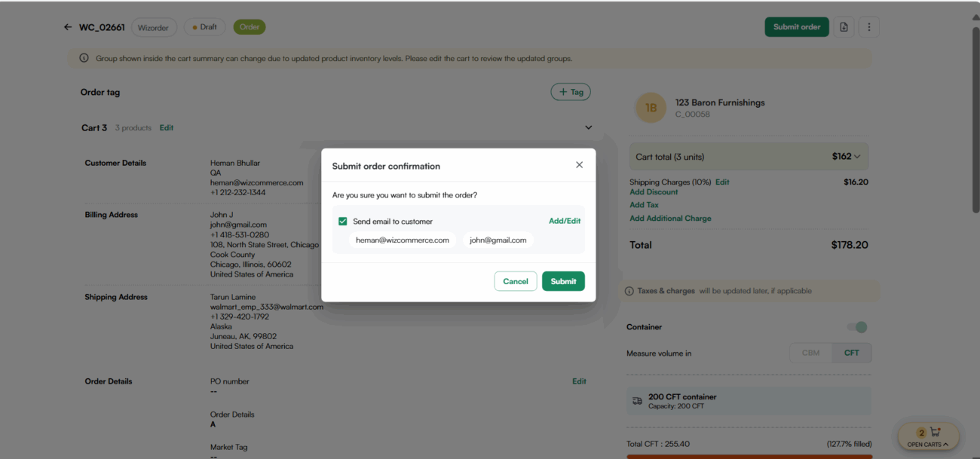The width and height of the screenshot is (980, 459).
Task: Select the CFT volume option
Action: tap(852, 353)
